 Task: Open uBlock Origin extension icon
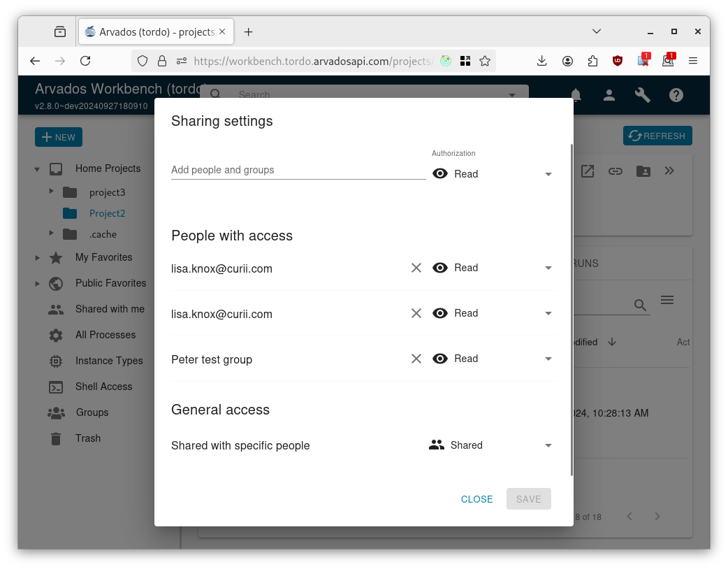tap(618, 61)
